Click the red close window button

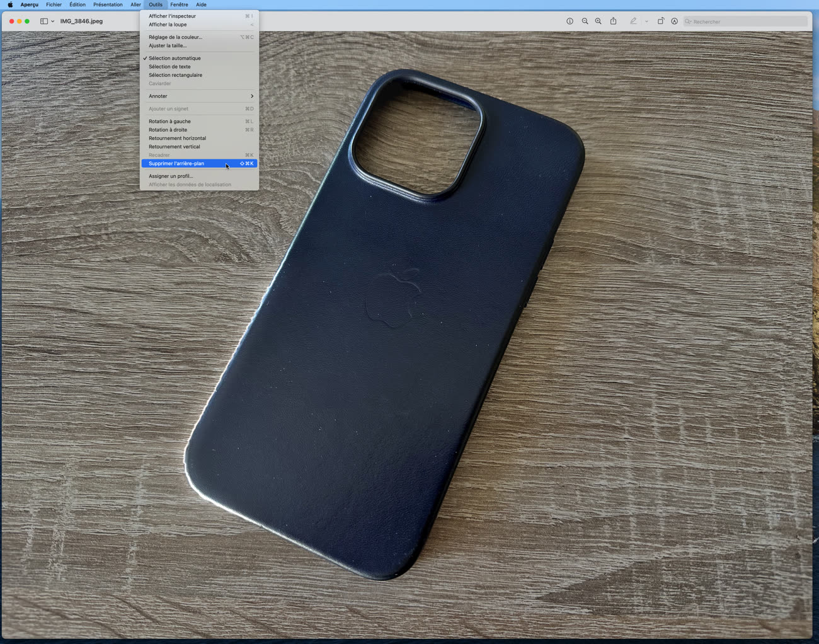click(x=11, y=21)
